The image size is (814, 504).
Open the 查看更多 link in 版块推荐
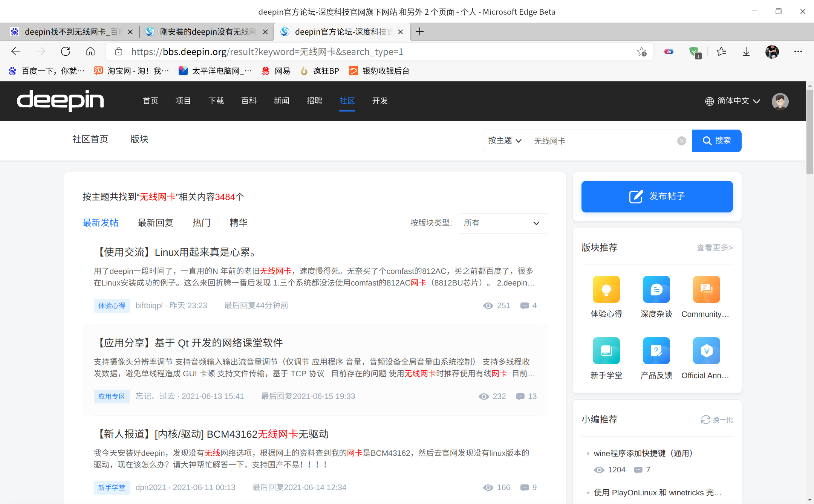714,248
